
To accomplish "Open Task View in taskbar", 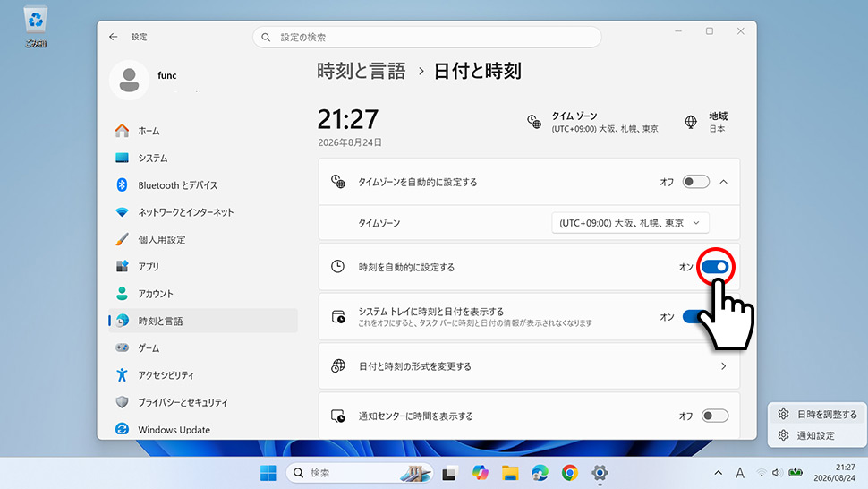I will 449,473.
